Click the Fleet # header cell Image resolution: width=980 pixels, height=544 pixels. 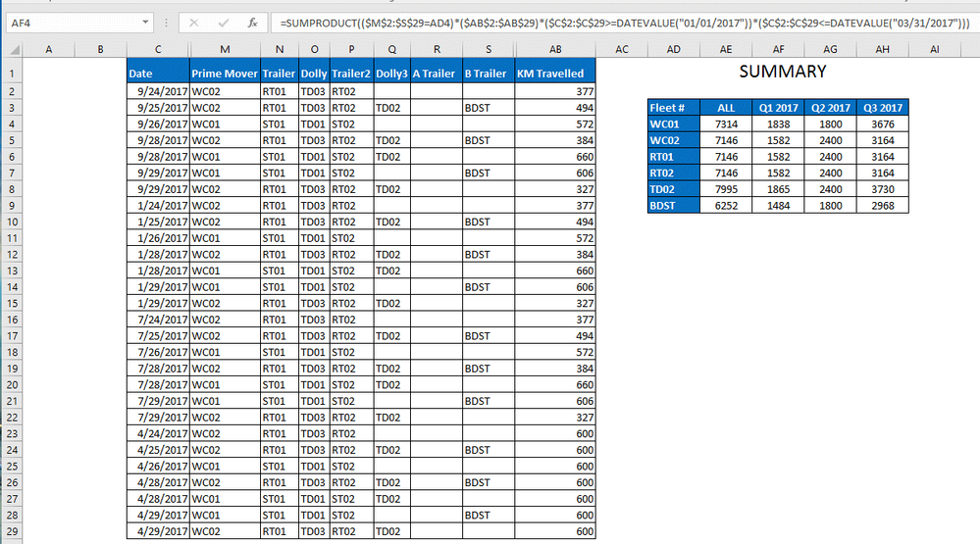coord(674,108)
